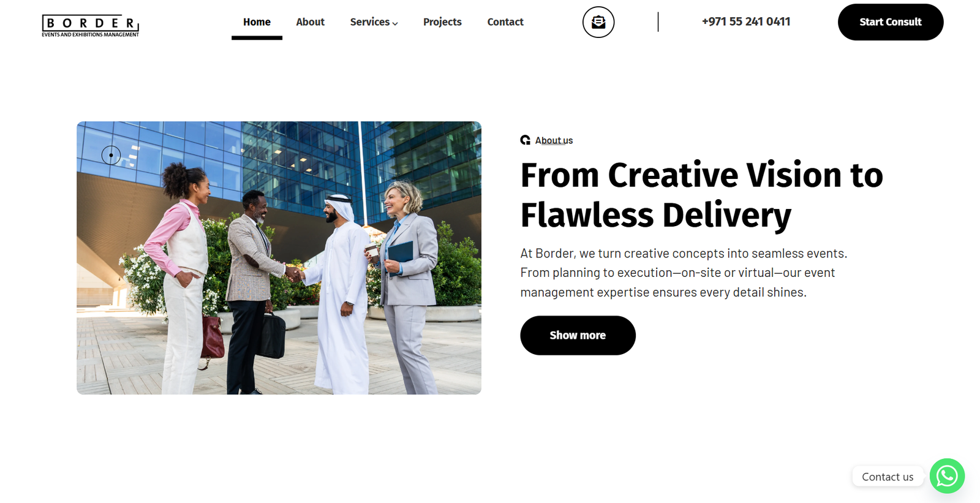
Task: Click the Contact us chat label
Action: pos(888,477)
